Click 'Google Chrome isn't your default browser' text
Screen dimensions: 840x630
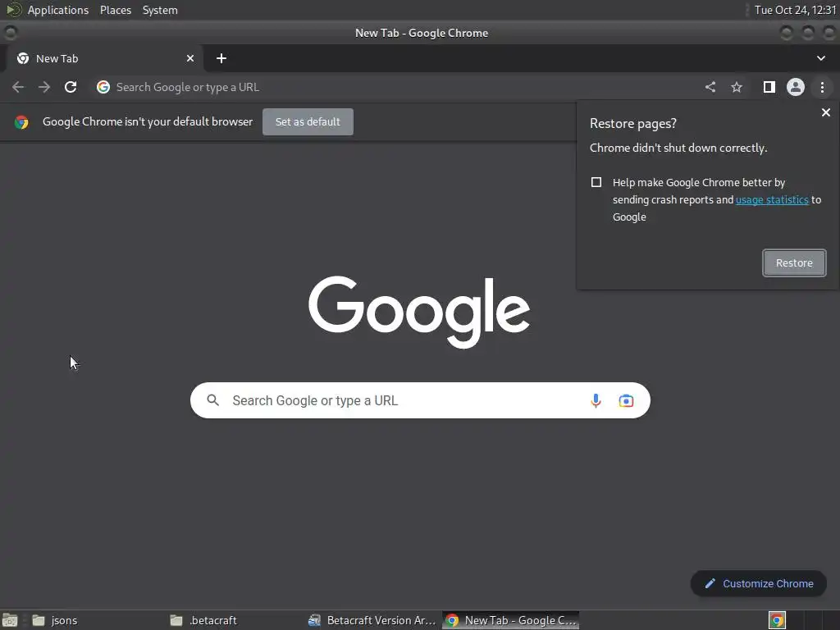pos(148,121)
